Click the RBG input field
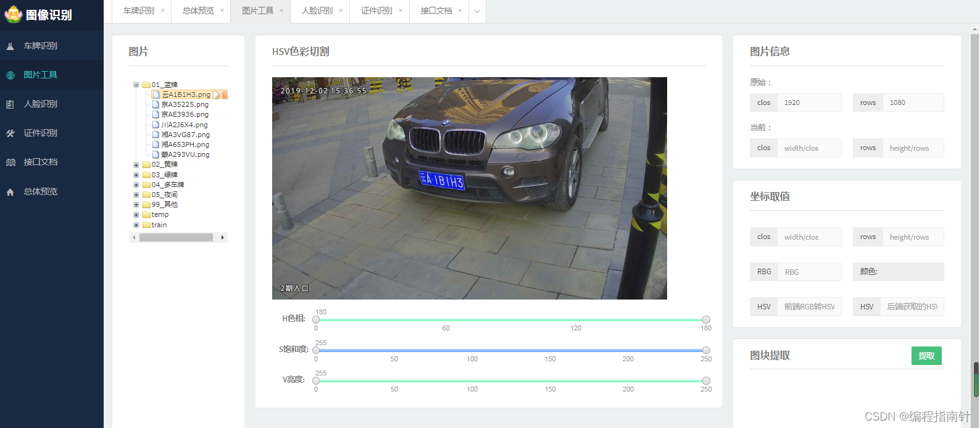980x428 pixels. [810, 272]
